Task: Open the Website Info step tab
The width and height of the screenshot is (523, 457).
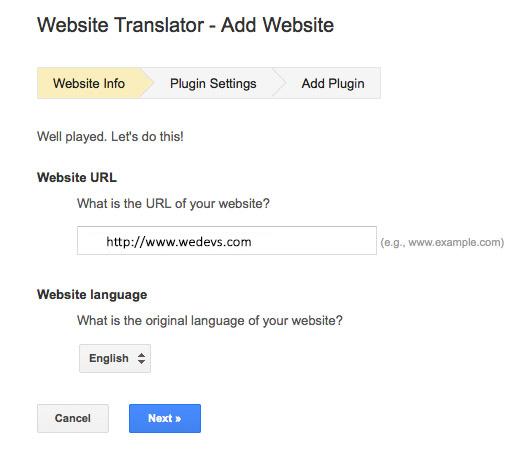Action: pyautogui.click(x=89, y=83)
